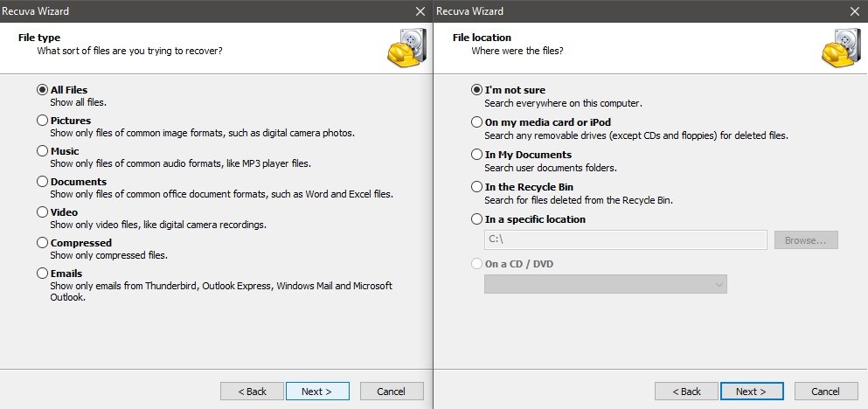The width and height of the screenshot is (868, 409).
Task: Choose On my media card or iPod
Action: pyautogui.click(x=476, y=121)
